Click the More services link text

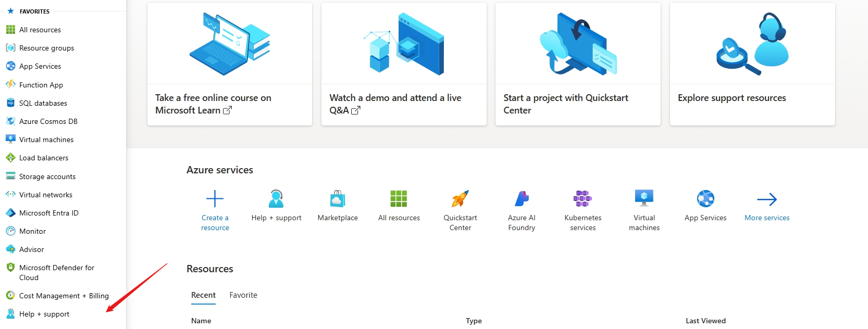[767, 218]
